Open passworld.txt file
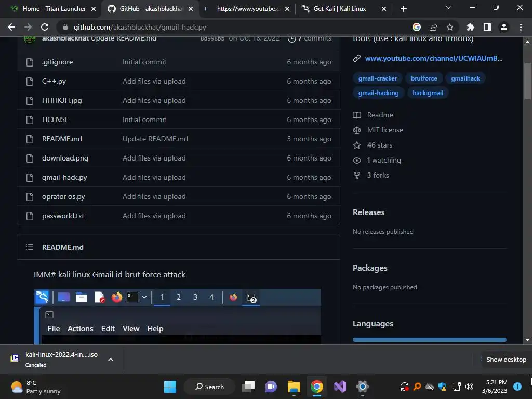 click(x=63, y=216)
